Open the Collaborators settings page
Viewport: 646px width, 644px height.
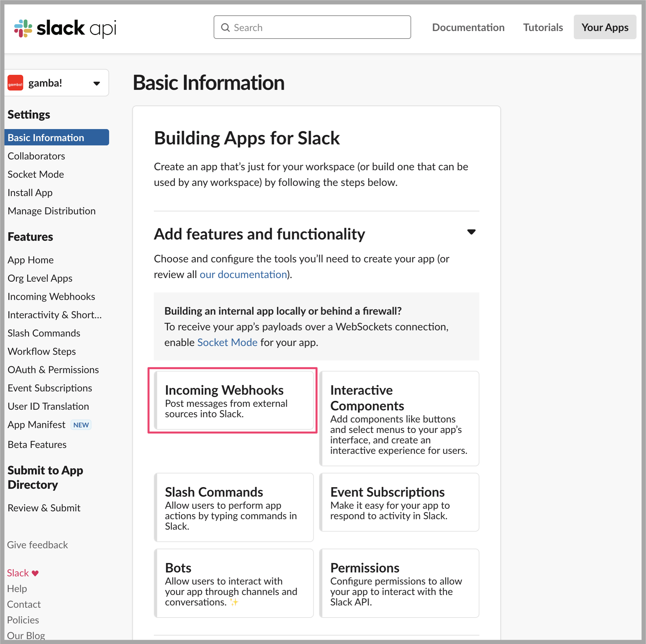[x=36, y=156]
